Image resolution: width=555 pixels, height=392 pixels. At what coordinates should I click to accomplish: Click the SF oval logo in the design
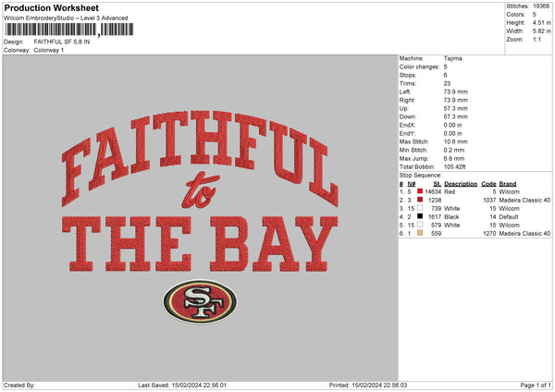click(x=200, y=301)
